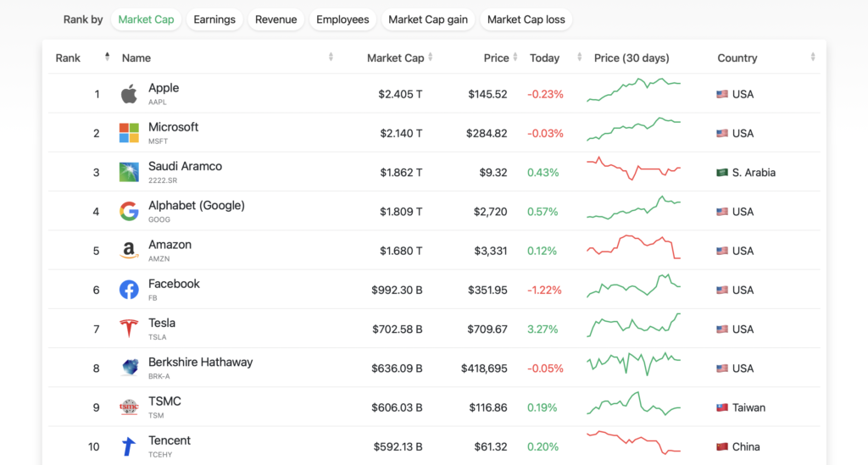Click the $2,720 price value
The height and width of the screenshot is (465, 868).
point(491,212)
